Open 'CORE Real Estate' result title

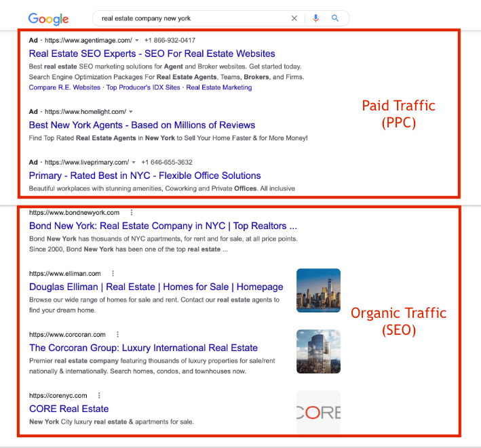(x=69, y=409)
